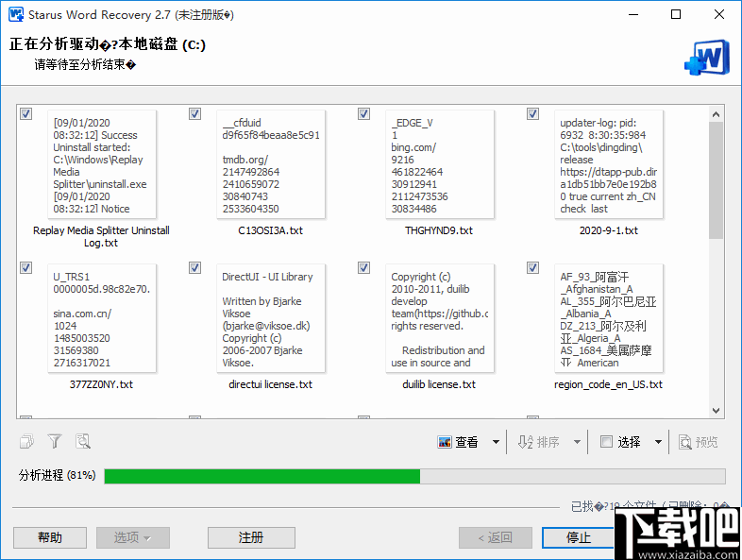742x560 pixels.
Task: Select the Replay Media Splitter log thumbnail
Action: pyautogui.click(x=102, y=164)
